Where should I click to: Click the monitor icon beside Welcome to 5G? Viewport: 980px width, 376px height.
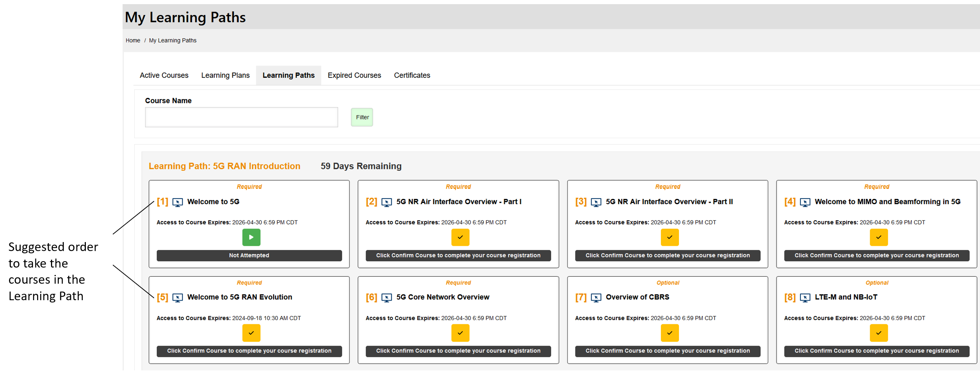(177, 202)
